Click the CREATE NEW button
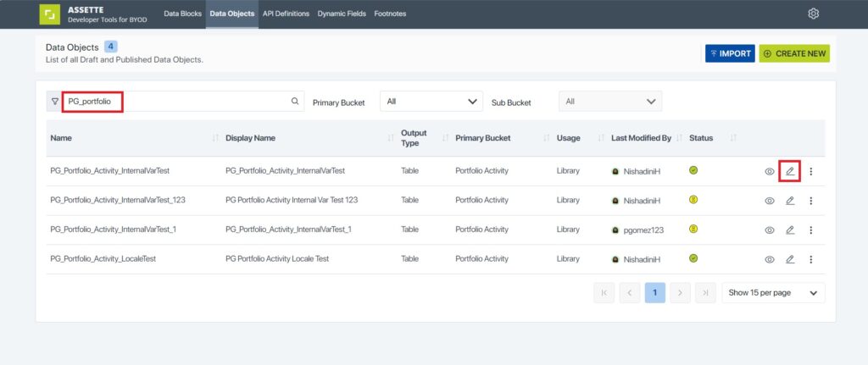Screen dimensions: 868x365 tap(794, 53)
